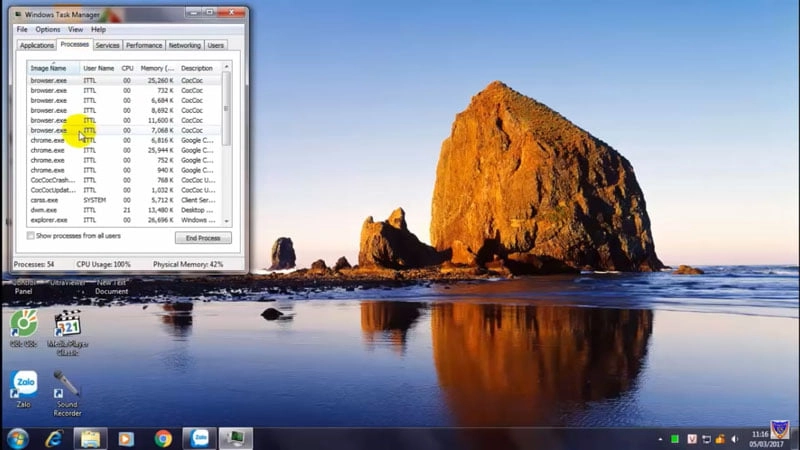Click the green square tray icon
Screen dimensions: 800x450
(674, 439)
